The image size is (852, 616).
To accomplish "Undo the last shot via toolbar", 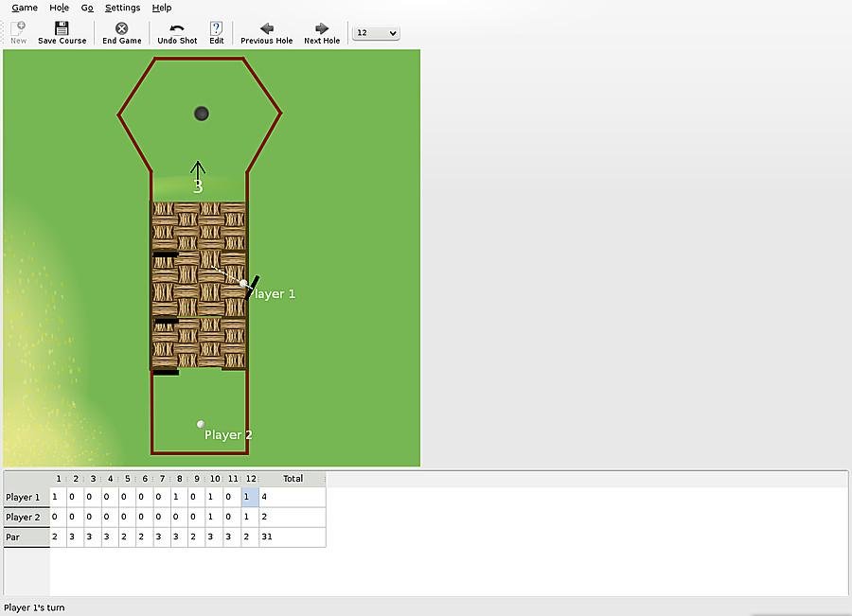I will [177, 28].
